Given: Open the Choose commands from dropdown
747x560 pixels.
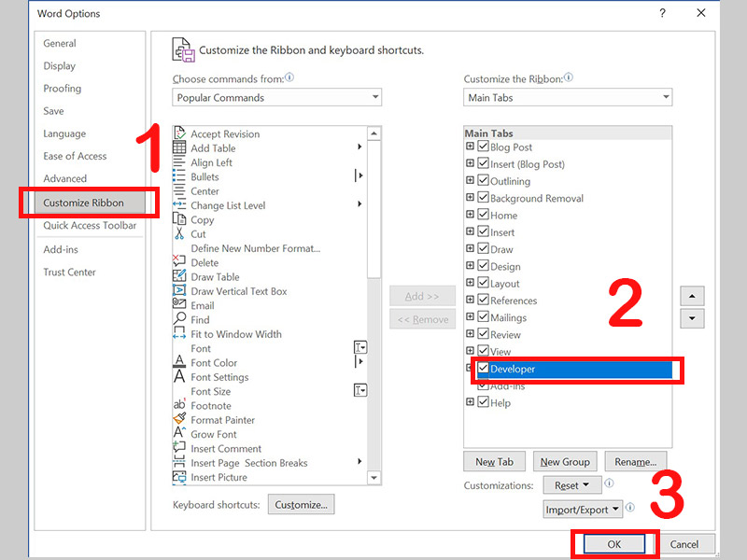Looking at the screenshot, I should (276, 97).
